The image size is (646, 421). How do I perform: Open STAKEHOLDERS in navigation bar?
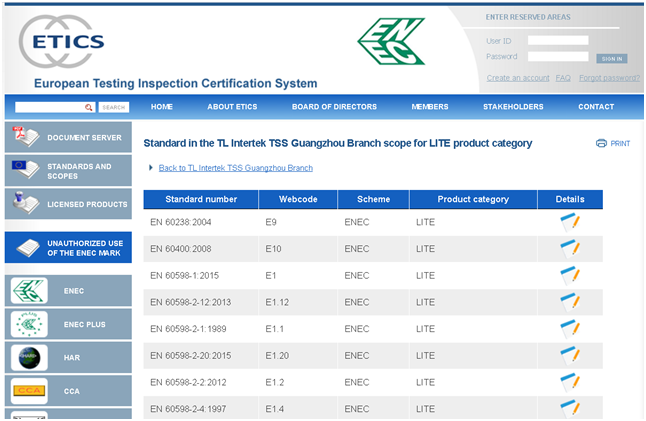pyautogui.click(x=513, y=107)
